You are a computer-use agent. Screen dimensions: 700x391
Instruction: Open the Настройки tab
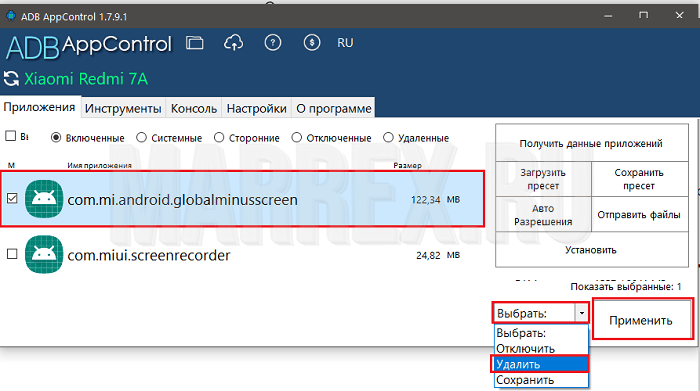(x=257, y=108)
